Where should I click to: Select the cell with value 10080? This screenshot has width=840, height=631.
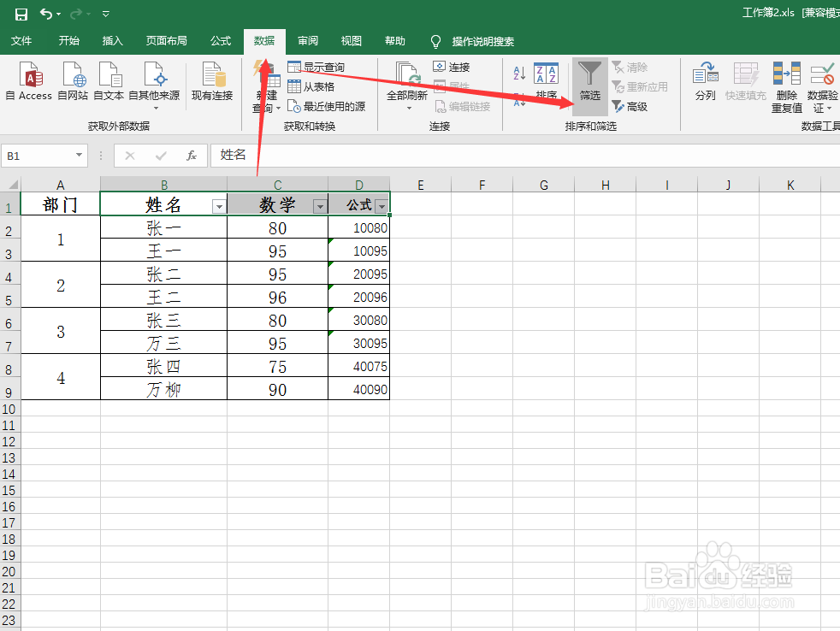[x=359, y=227]
